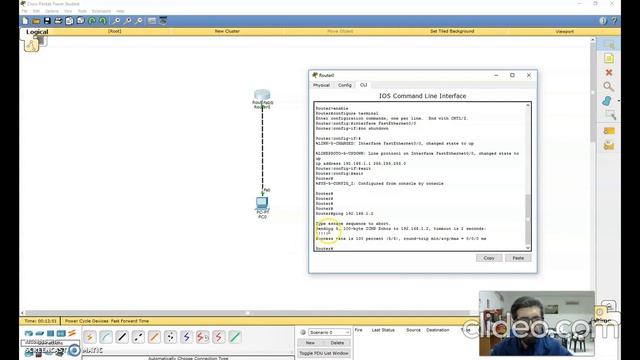The width and height of the screenshot is (640, 360).
Task: Open the File menu
Action: (24, 11)
